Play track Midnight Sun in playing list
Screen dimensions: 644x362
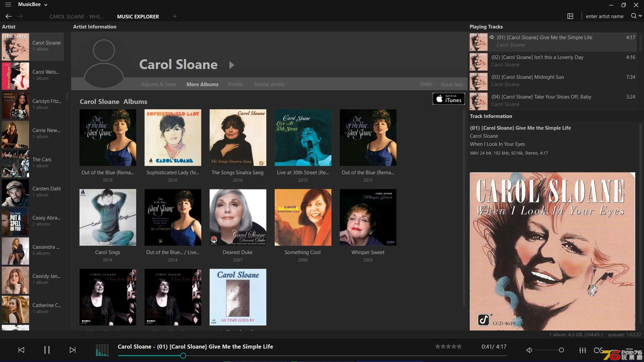(x=553, y=81)
